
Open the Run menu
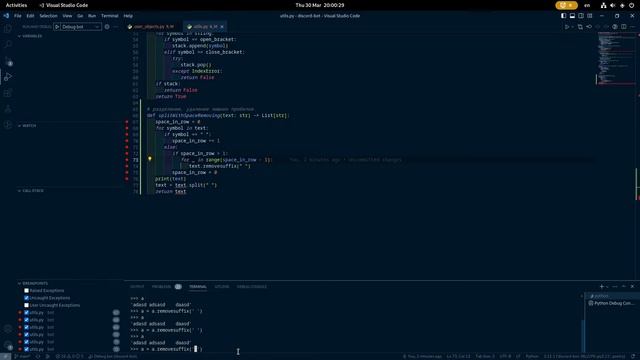coord(92,16)
